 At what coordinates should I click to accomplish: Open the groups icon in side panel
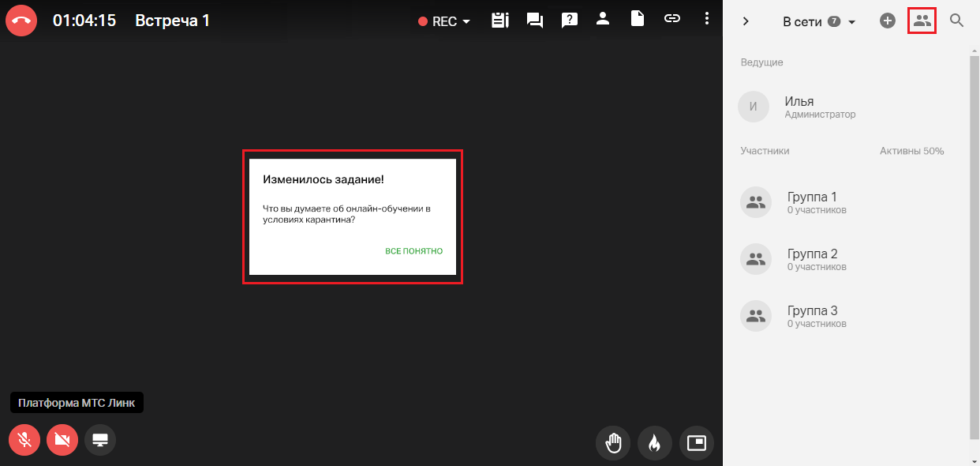coord(922,21)
